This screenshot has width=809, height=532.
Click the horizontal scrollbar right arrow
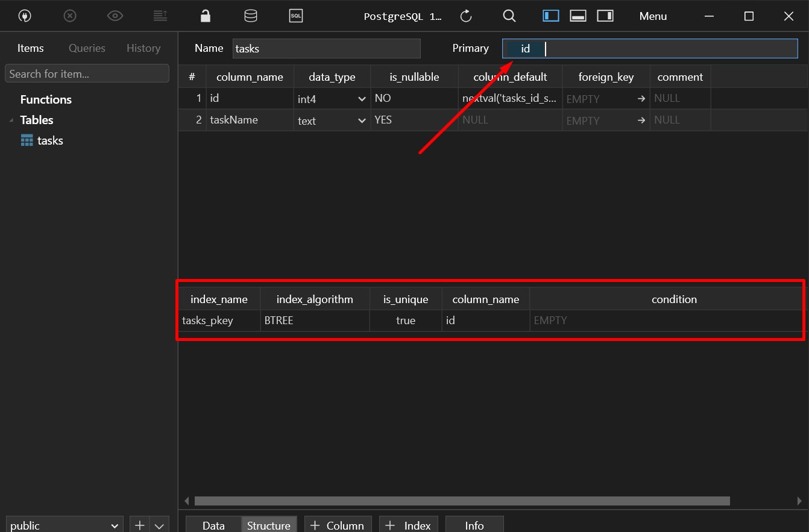pyautogui.click(x=800, y=501)
